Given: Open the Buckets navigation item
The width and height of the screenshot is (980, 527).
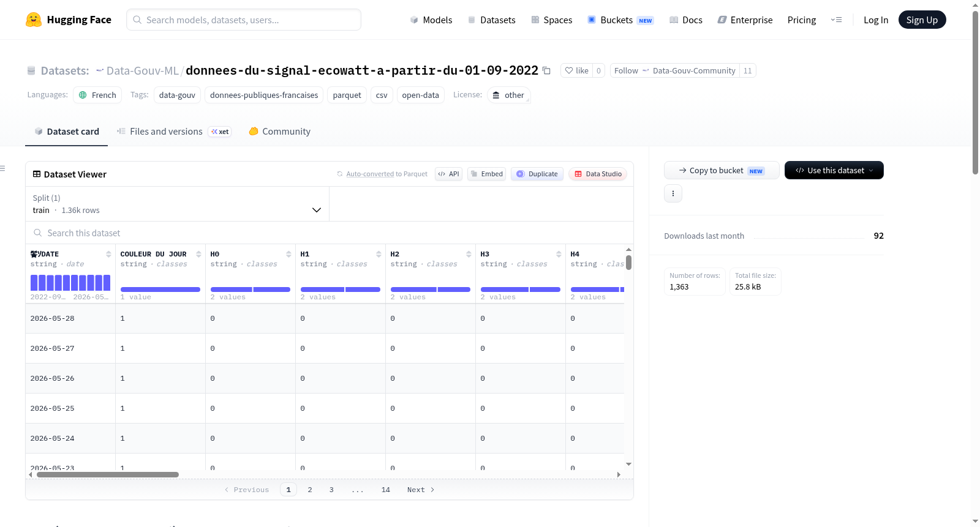Looking at the screenshot, I should coord(620,20).
